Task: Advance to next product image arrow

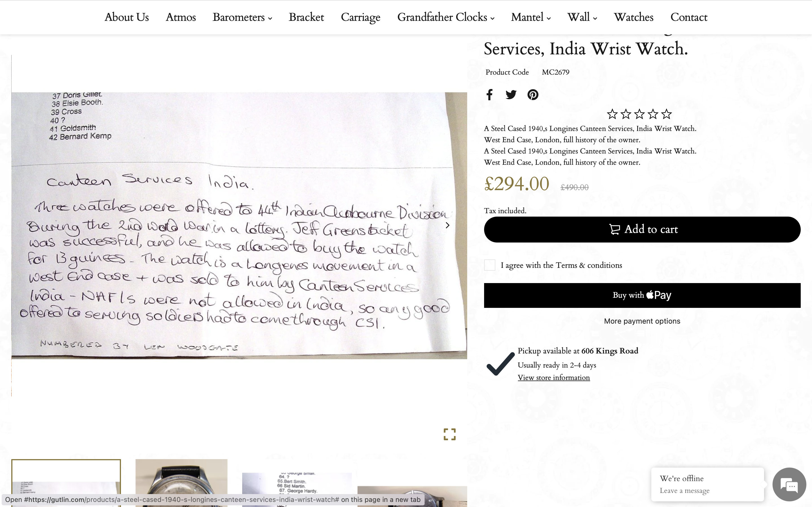Action: pos(447,225)
